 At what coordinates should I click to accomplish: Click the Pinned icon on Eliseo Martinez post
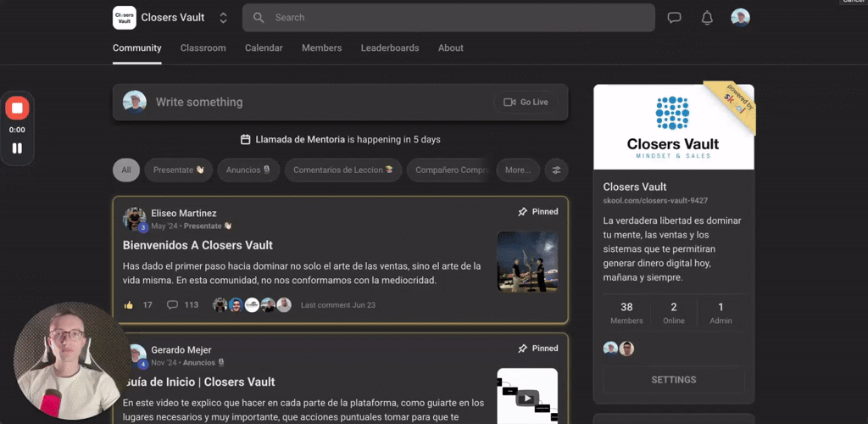[x=522, y=211]
